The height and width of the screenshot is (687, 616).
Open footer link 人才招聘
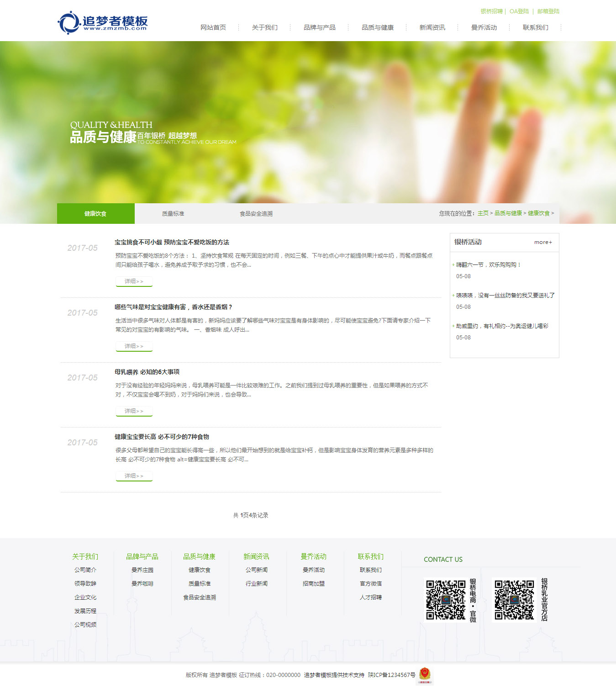(371, 597)
